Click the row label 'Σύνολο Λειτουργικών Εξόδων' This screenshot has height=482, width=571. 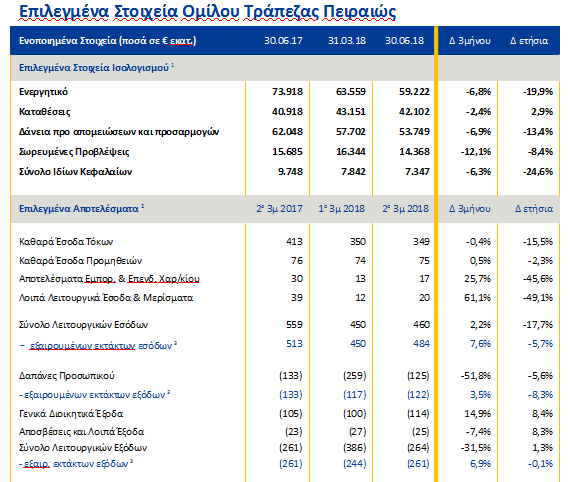click(83, 448)
